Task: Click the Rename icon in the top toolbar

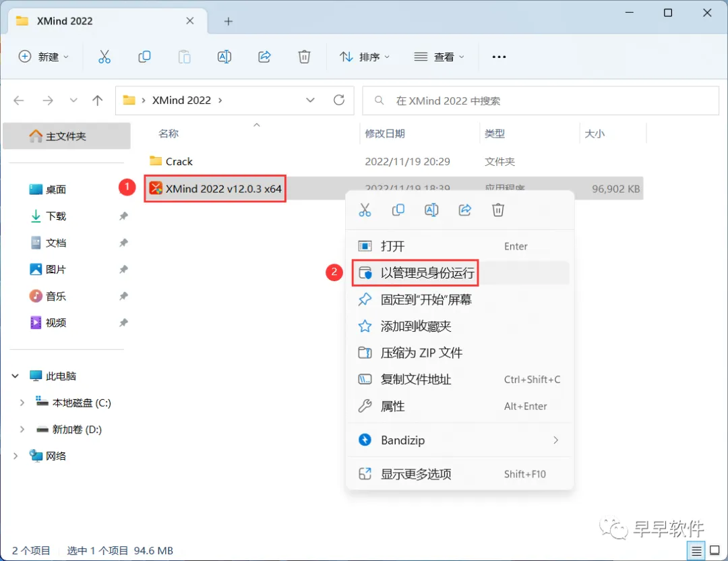Action: pyautogui.click(x=224, y=57)
